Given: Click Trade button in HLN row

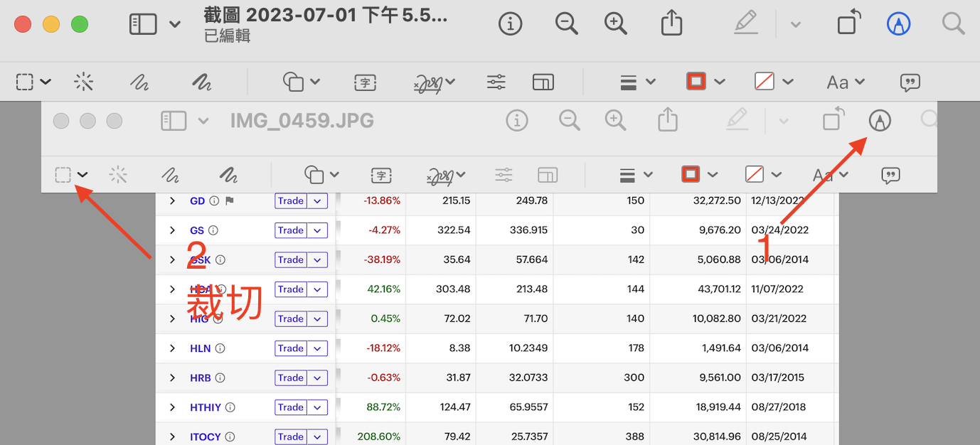Looking at the screenshot, I should pos(291,348).
